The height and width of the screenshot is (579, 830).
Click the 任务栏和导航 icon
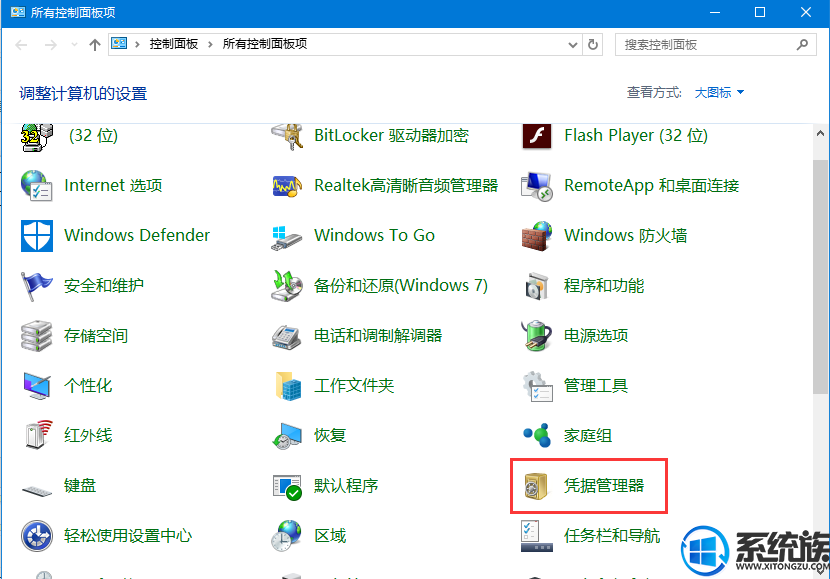pos(537,536)
